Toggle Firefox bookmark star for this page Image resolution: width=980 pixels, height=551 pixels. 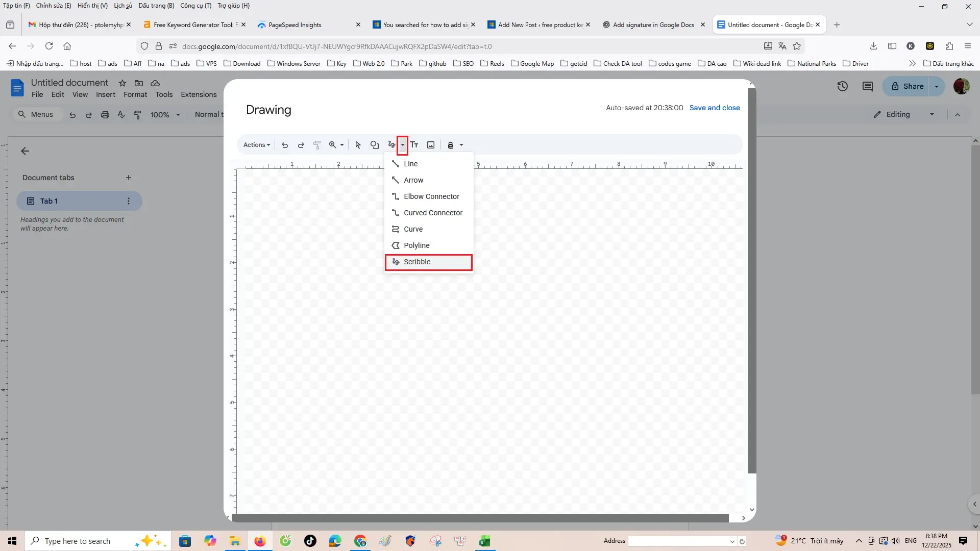797,46
